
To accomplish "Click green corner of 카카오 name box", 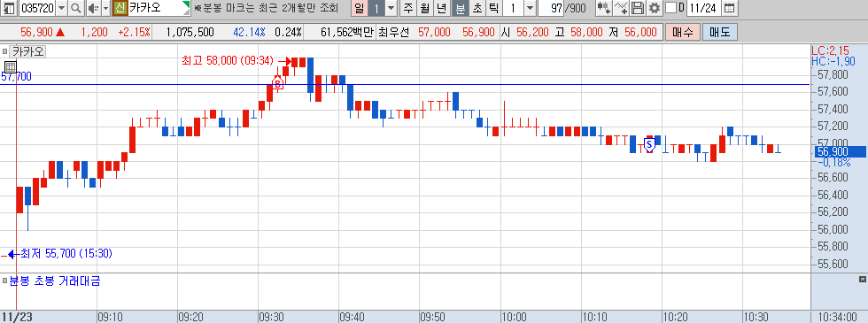I will tap(187, 4).
